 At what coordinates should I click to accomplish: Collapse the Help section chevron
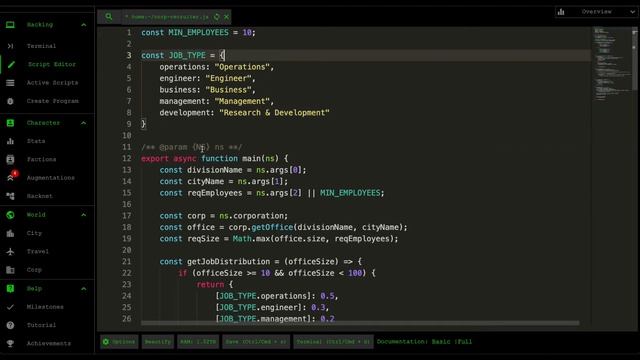84,289
